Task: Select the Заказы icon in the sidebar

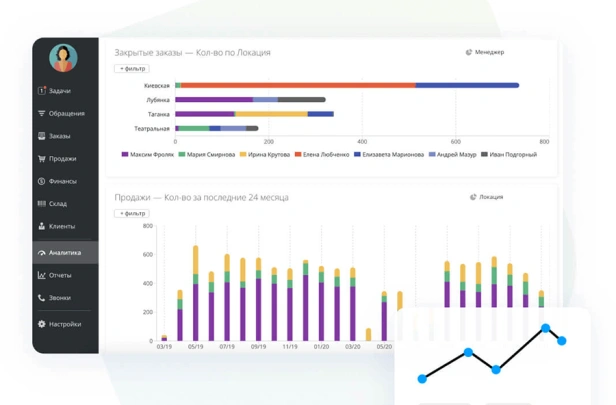Action: tap(41, 136)
